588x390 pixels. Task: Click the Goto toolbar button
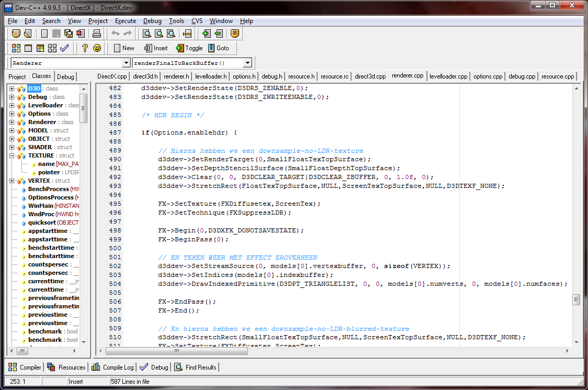click(x=220, y=48)
